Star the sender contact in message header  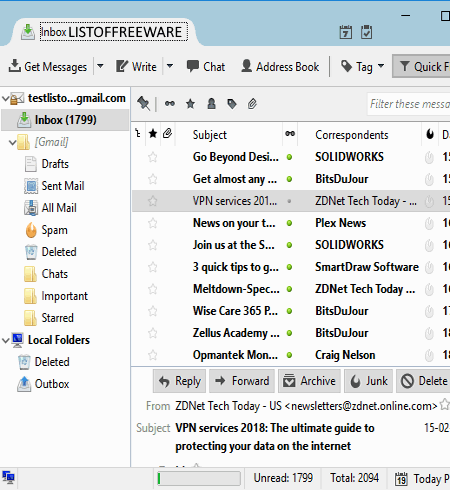[x=444, y=404]
